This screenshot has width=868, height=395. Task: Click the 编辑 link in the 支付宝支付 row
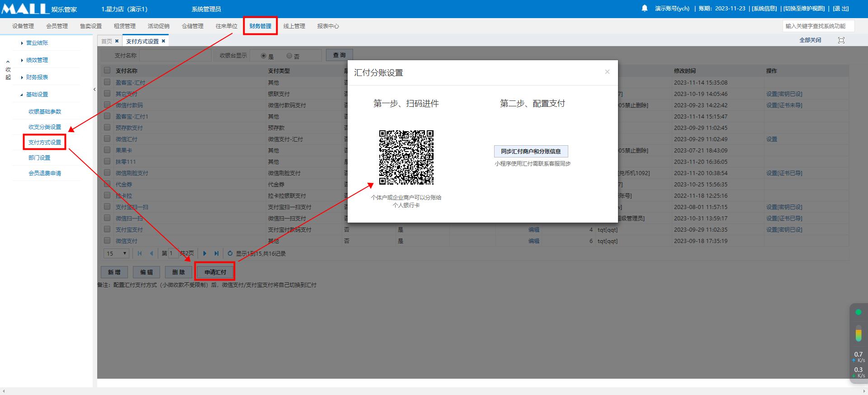tap(534, 230)
